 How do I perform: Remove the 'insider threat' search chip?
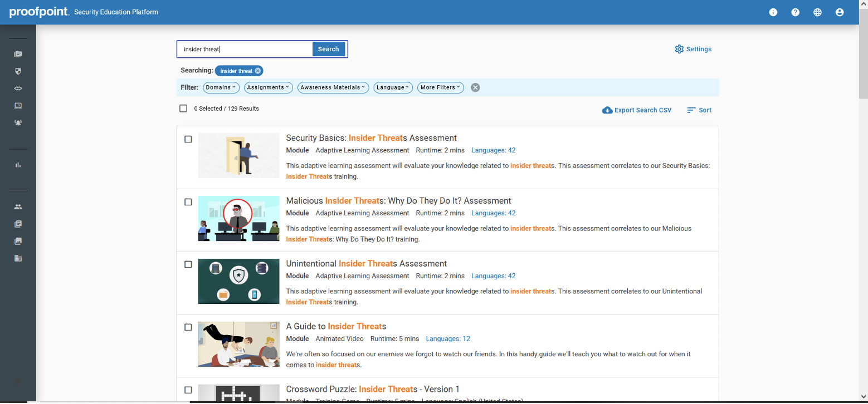click(x=258, y=71)
